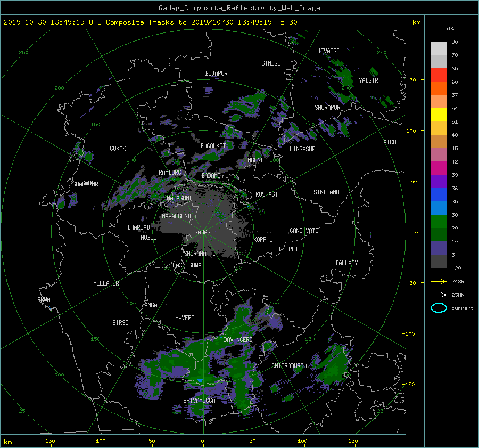The width and height of the screenshot is (479, 448).
Task: Click the UTC timestamp header text
Action: click(x=150, y=22)
